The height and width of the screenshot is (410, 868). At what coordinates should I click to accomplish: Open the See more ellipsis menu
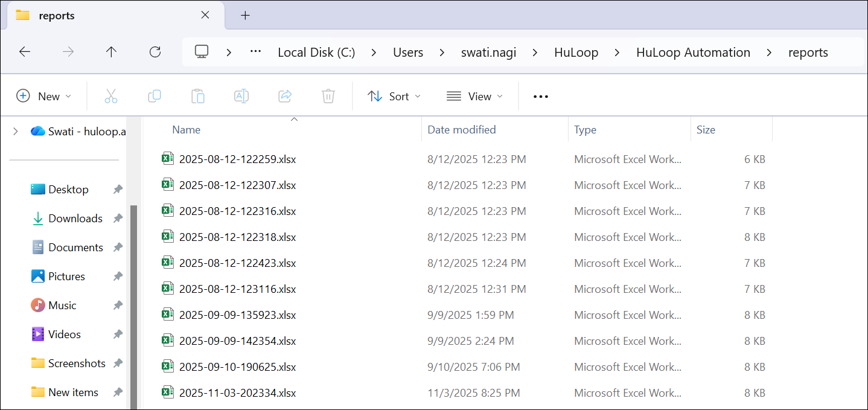point(540,95)
